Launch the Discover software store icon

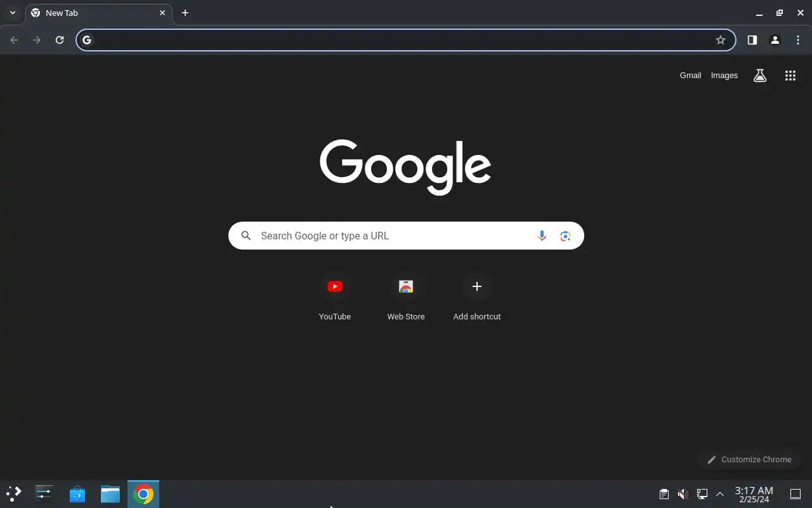[x=77, y=493]
